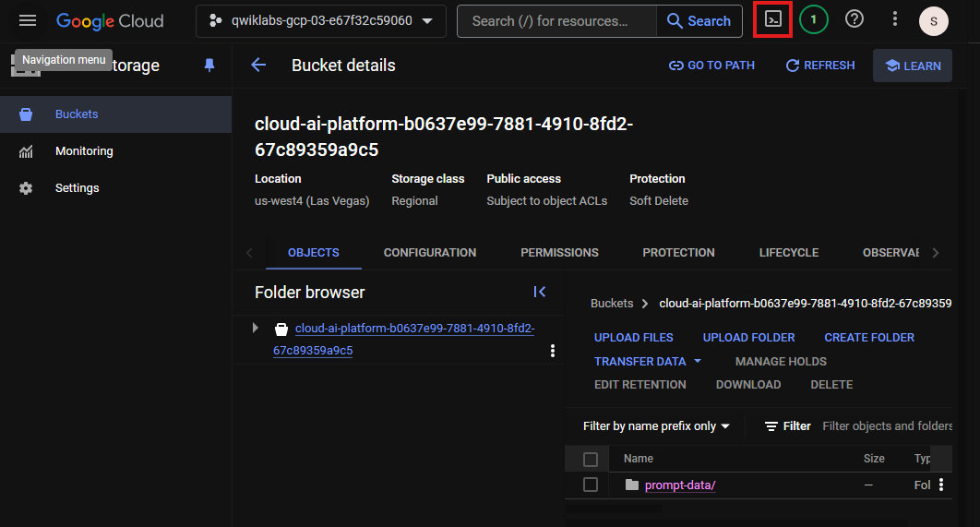The image size is (980, 527).
Task: Click Subject to object ACLs text
Action: 547,200
